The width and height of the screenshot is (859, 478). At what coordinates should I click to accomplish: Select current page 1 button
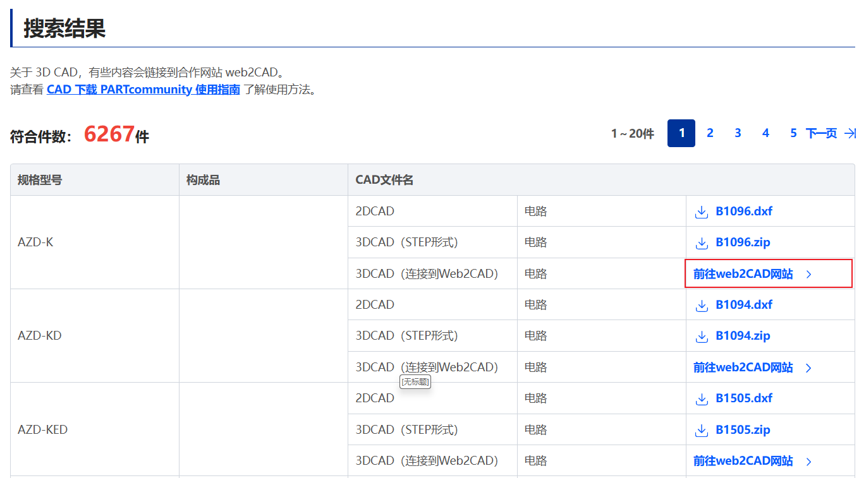pyautogui.click(x=681, y=133)
